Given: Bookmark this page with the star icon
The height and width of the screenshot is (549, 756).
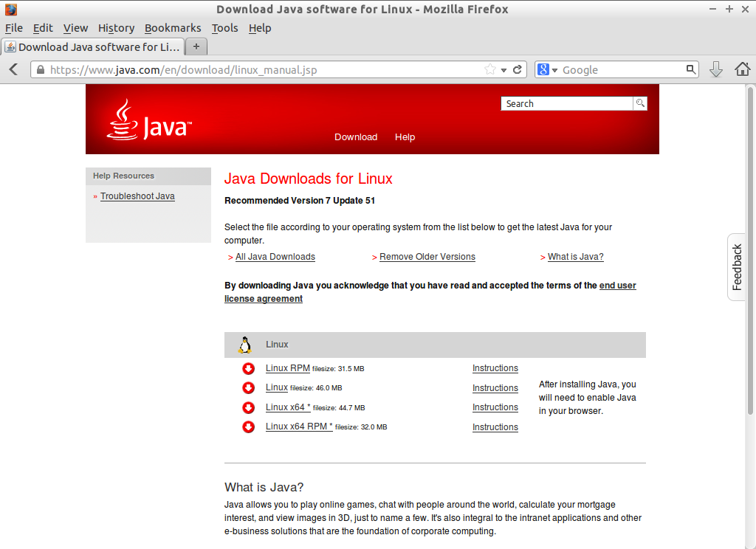Looking at the screenshot, I should coord(490,69).
